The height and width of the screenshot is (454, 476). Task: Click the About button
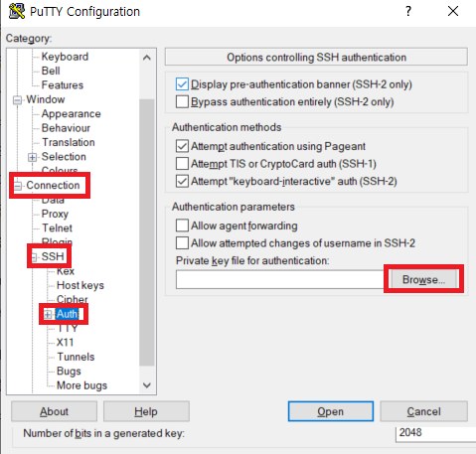pyautogui.click(x=54, y=411)
